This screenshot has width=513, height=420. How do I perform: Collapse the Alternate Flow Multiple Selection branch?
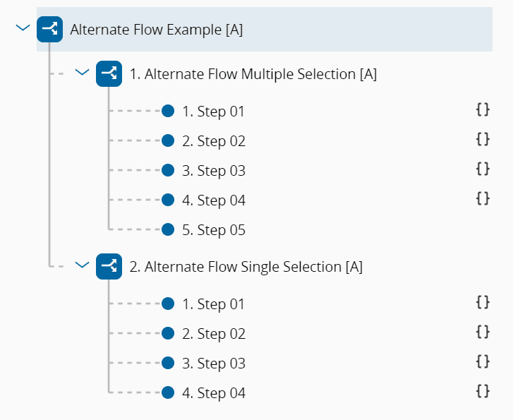tap(82, 72)
